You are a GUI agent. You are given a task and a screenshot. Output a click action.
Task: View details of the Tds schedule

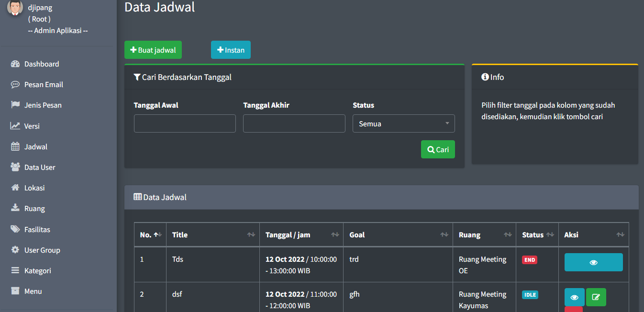pos(593,262)
